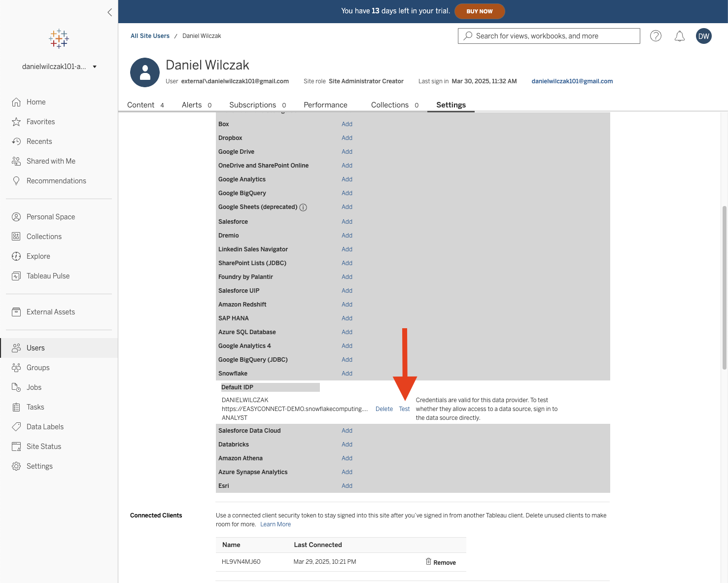This screenshot has width=728, height=583.
Task: Expand the danielwilczak101 site dropdown
Action: (95, 67)
